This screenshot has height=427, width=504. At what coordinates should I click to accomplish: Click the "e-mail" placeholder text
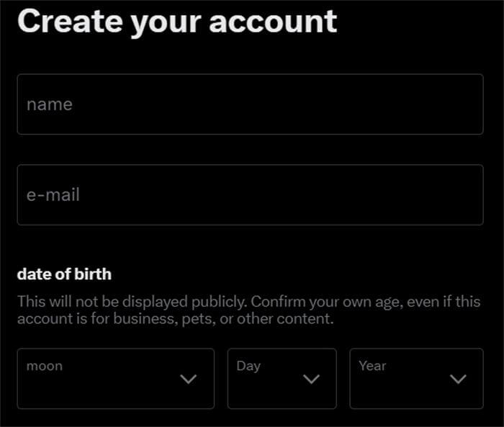click(53, 195)
